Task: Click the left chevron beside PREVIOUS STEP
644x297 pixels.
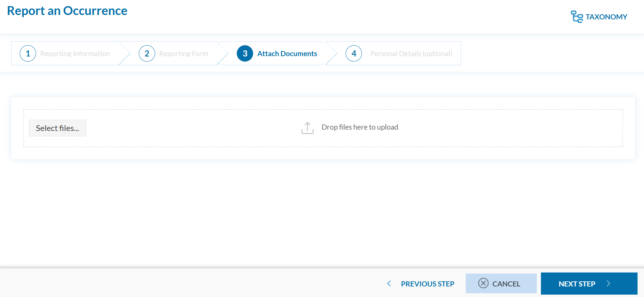Action: click(389, 283)
